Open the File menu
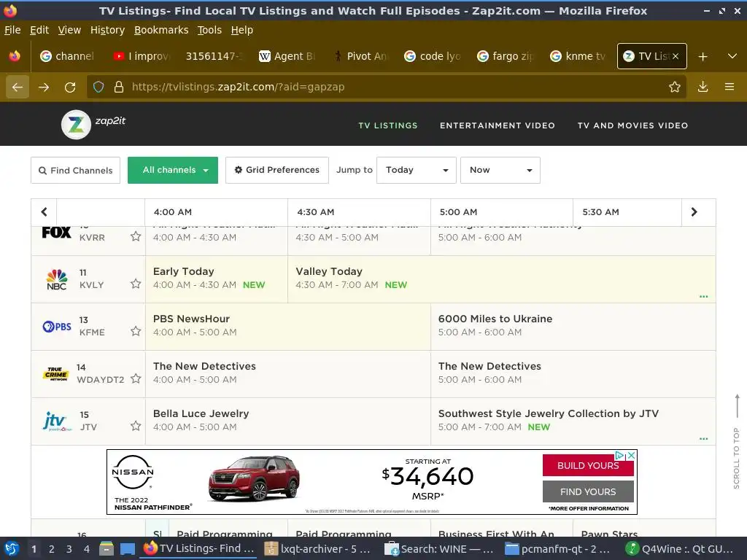The width and height of the screenshot is (747, 560). [x=12, y=30]
